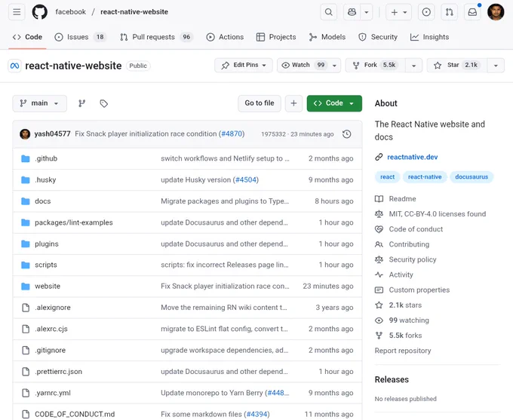Switch to the Pull requests tab
Screen dimensions: 513x420
(x=156, y=37)
